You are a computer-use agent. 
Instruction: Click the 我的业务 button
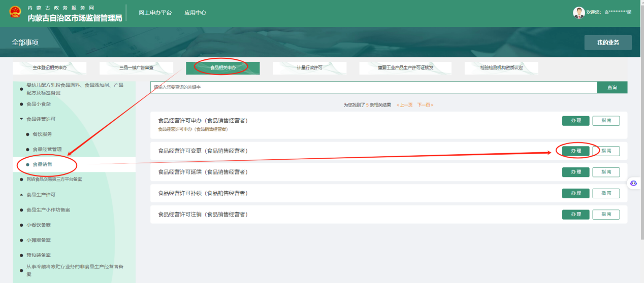pos(608,43)
